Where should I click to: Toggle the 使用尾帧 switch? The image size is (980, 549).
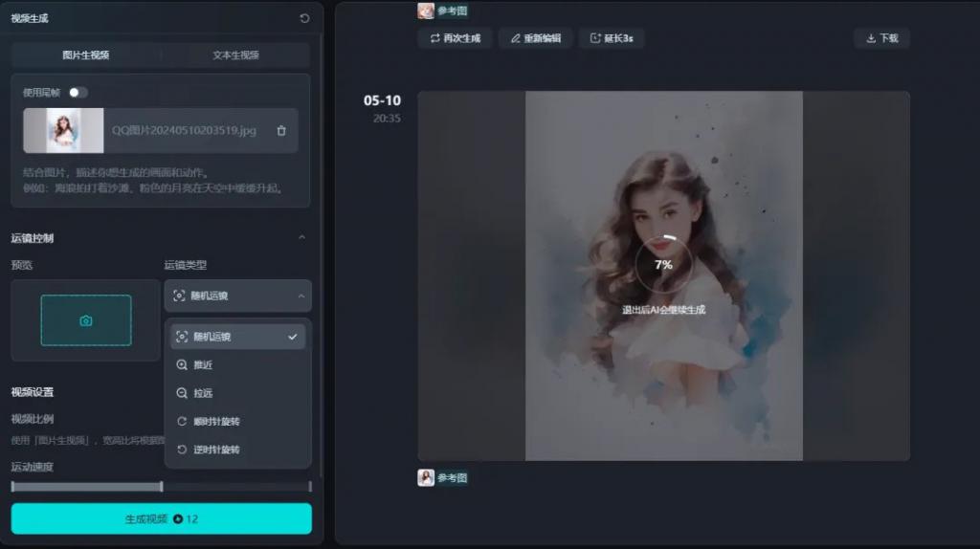(78, 93)
